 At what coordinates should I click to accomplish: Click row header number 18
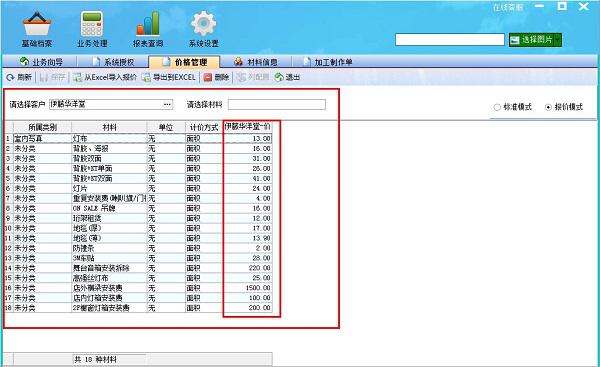pos(8,308)
